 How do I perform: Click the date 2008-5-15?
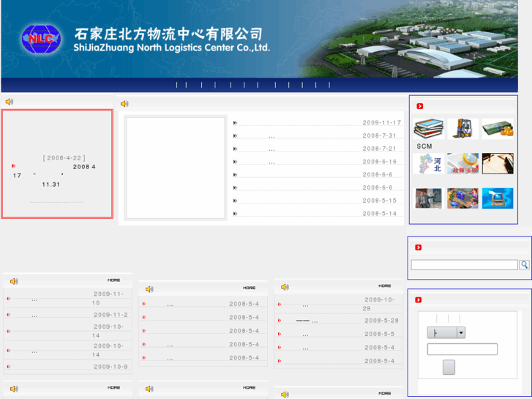[379, 201]
